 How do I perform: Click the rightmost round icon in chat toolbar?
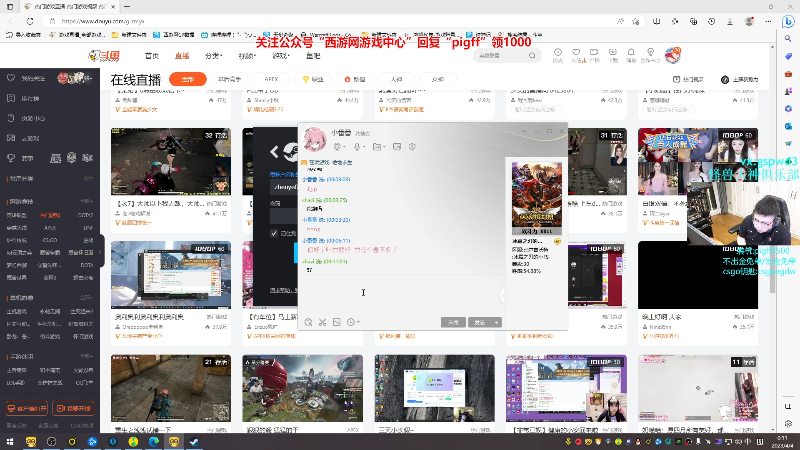click(412, 147)
